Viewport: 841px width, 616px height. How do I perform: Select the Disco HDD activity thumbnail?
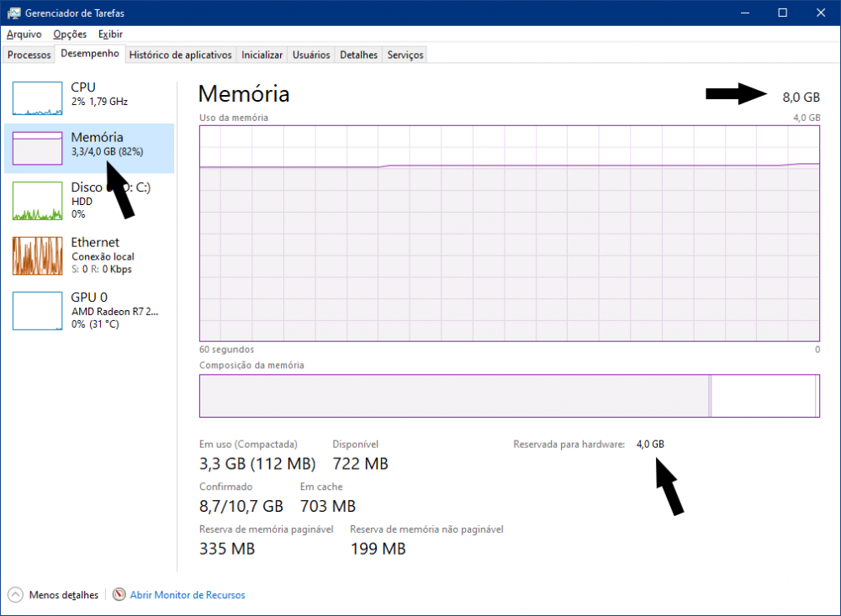38,201
